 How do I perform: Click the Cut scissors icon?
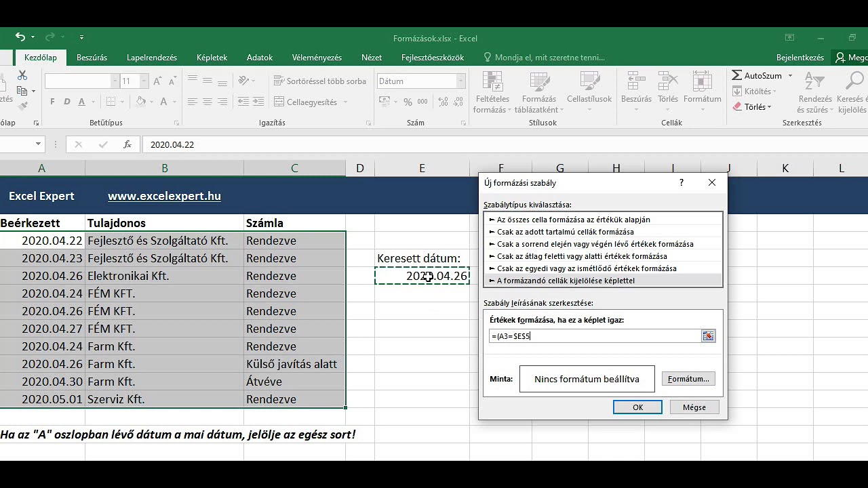pos(22,75)
